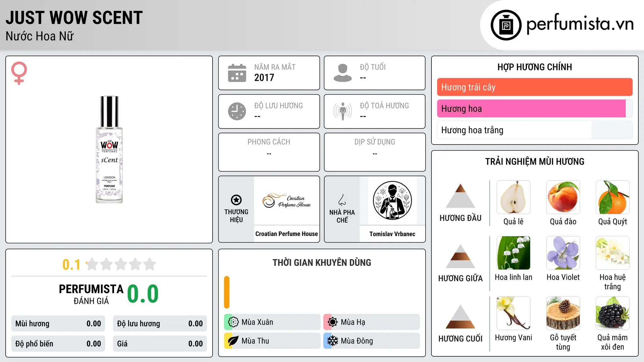The image size is (644, 362).
Task: Select the Quả mâm xôi đen note image
Action: click(x=613, y=313)
